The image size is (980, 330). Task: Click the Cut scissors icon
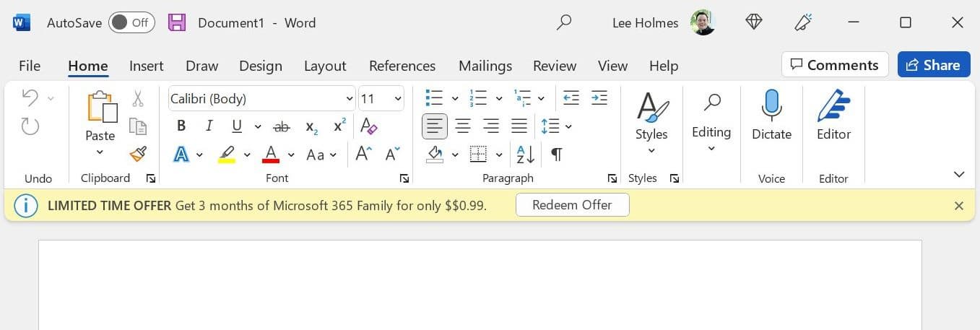point(138,99)
